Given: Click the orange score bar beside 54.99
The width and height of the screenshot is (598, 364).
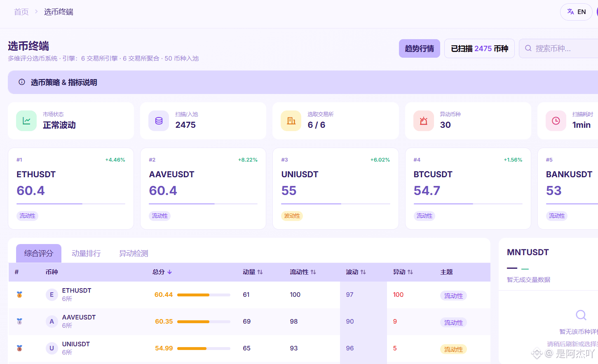Looking at the screenshot, I should [x=204, y=348].
